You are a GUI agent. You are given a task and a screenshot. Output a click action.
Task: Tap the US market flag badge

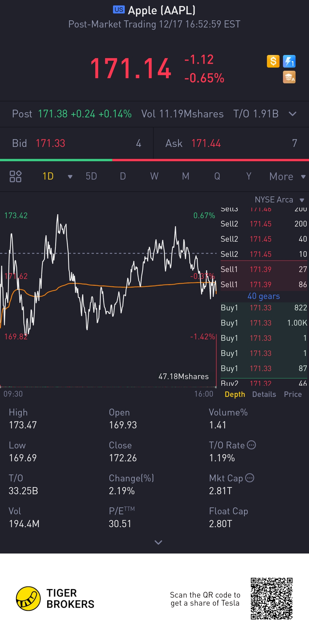[x=119, y=10]
